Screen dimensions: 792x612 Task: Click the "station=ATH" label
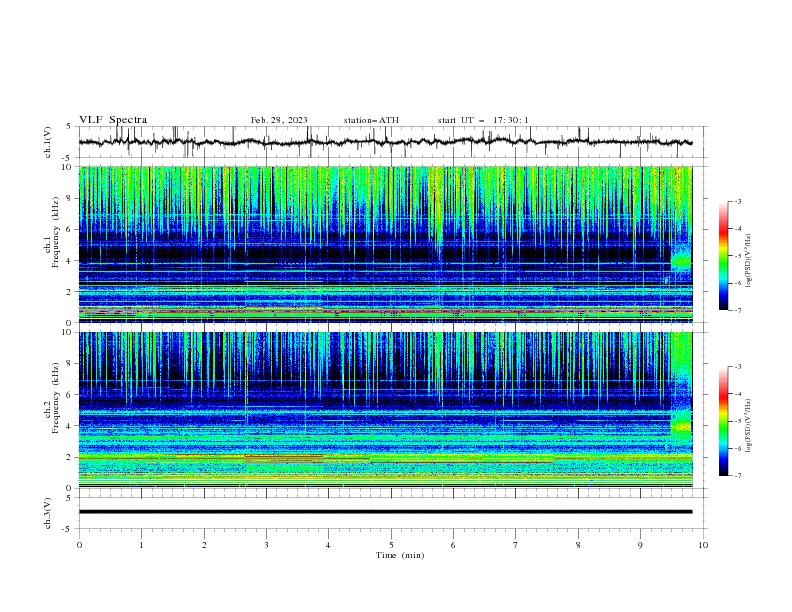coord(371,120)
